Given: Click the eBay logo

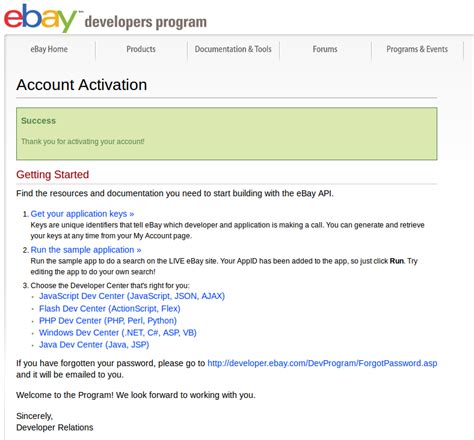Looking at the screenshot, I should [x=41, y=17].
